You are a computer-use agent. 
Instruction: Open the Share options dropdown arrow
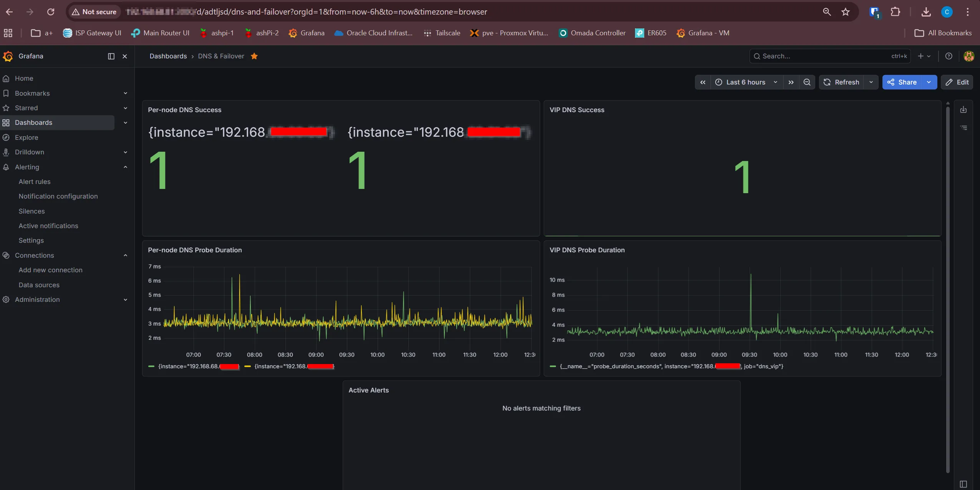click(x=929, y=82)
